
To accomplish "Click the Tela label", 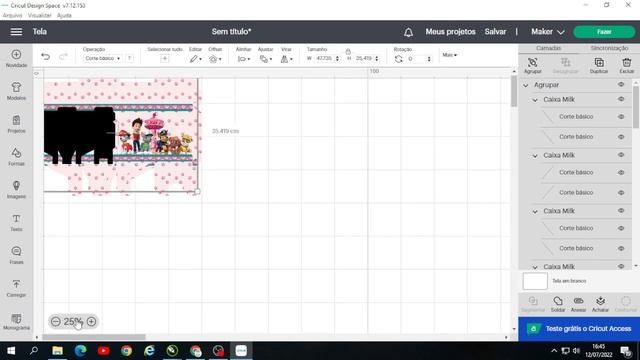I will [x=40, y=31].
